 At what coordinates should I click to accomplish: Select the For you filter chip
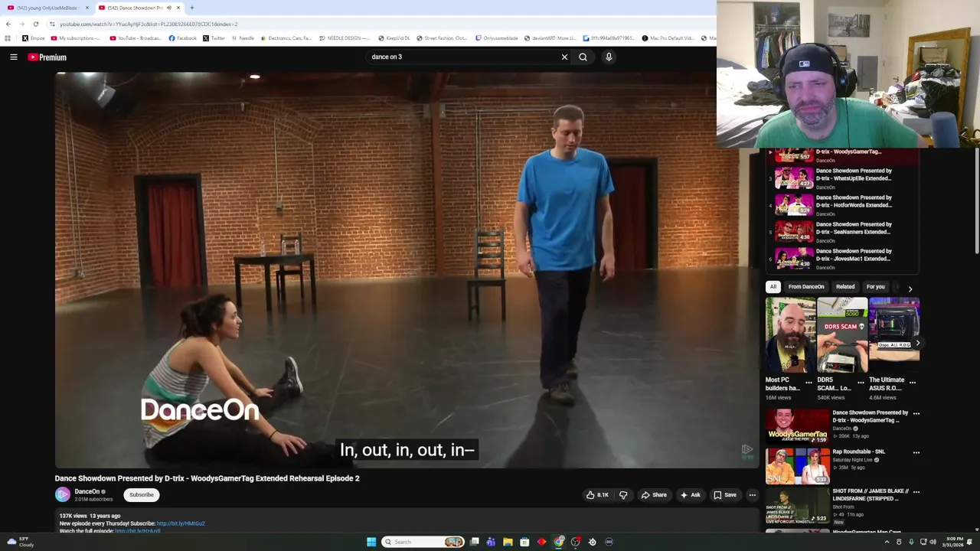click(875, 287)
